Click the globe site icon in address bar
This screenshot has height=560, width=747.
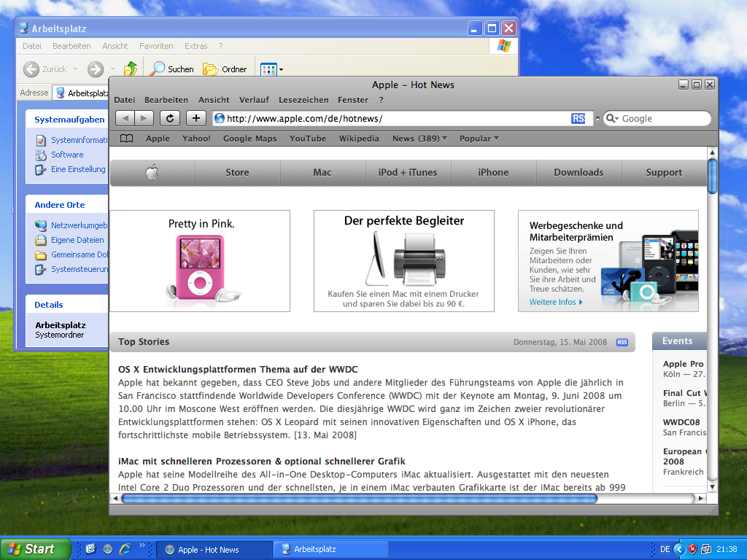(219, 118)
